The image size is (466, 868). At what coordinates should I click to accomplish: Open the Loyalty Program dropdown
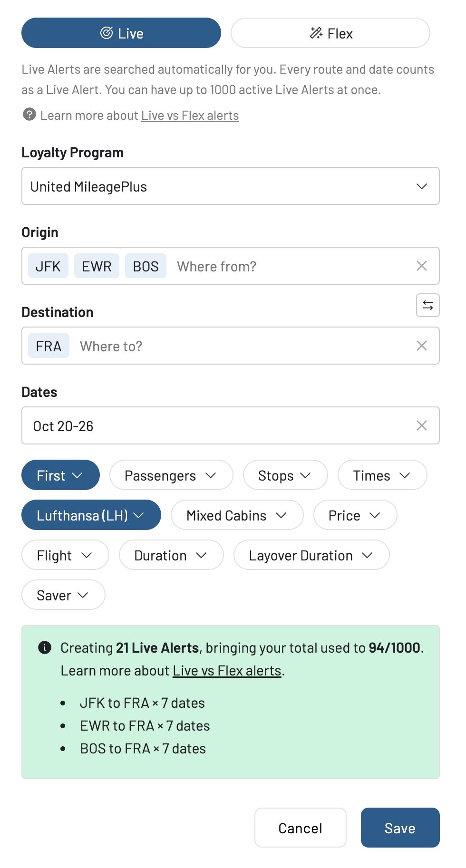pos(231,186)
